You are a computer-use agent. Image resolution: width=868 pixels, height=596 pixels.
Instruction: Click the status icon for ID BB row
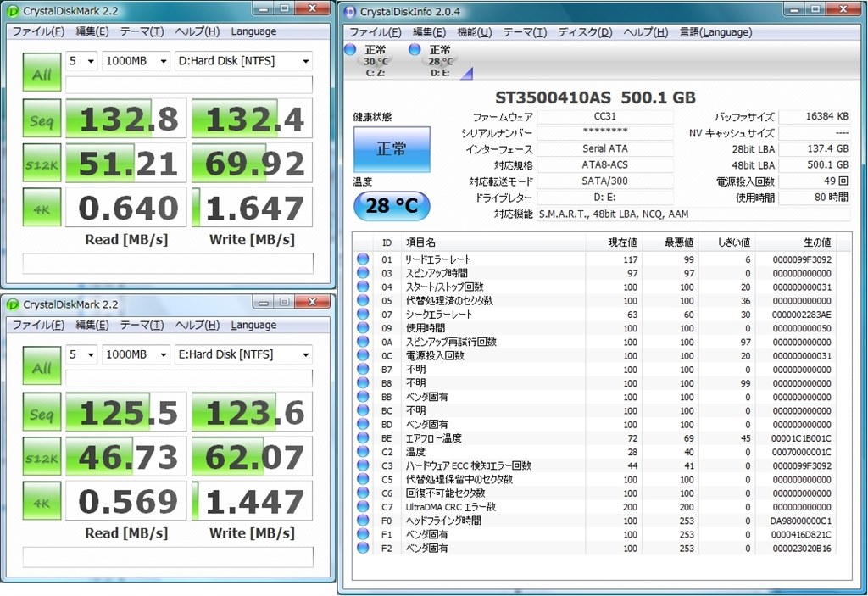pos(363,397)
